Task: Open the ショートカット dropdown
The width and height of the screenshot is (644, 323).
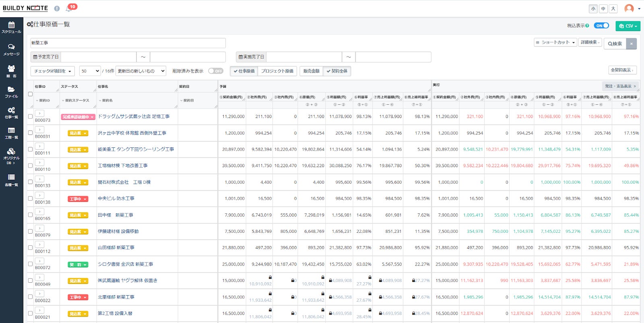Action: click(555, 42)
